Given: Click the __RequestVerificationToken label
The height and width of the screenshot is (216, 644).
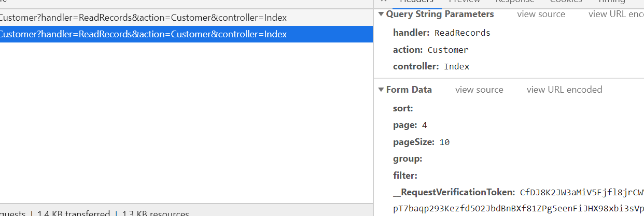Looking at the screenshot, I should click(x=454, y=193).
